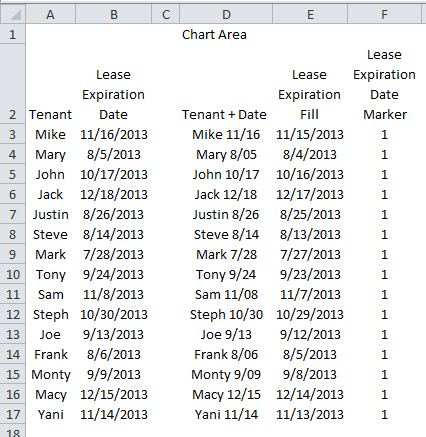
Task: Click the Monty 9/09 cell
Action: (x=226, y=374)
